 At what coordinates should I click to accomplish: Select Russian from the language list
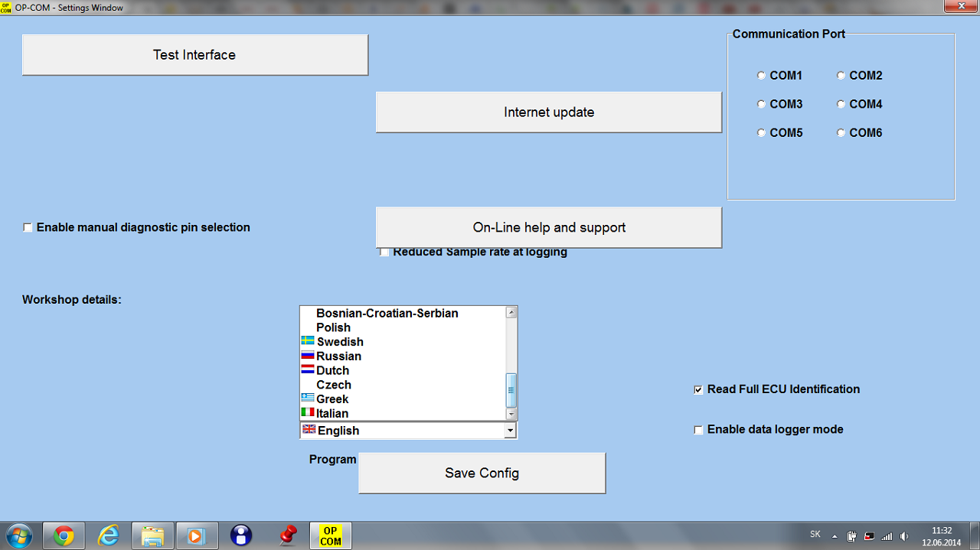[x=338, y=356]
